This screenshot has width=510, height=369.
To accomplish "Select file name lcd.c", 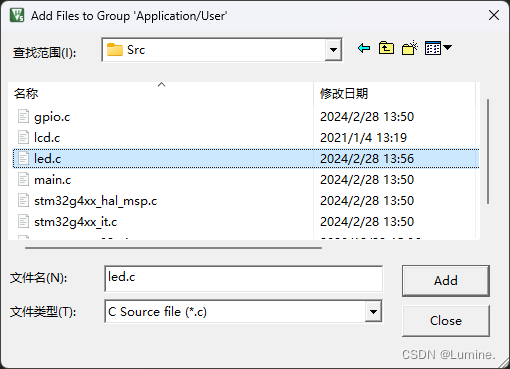I will coord(47,138).
